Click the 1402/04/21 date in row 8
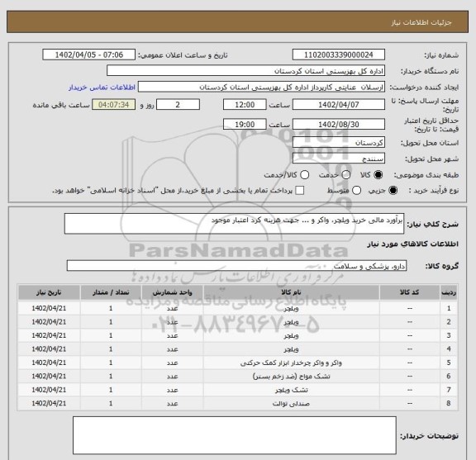476x460 pixels. (49, 403)
